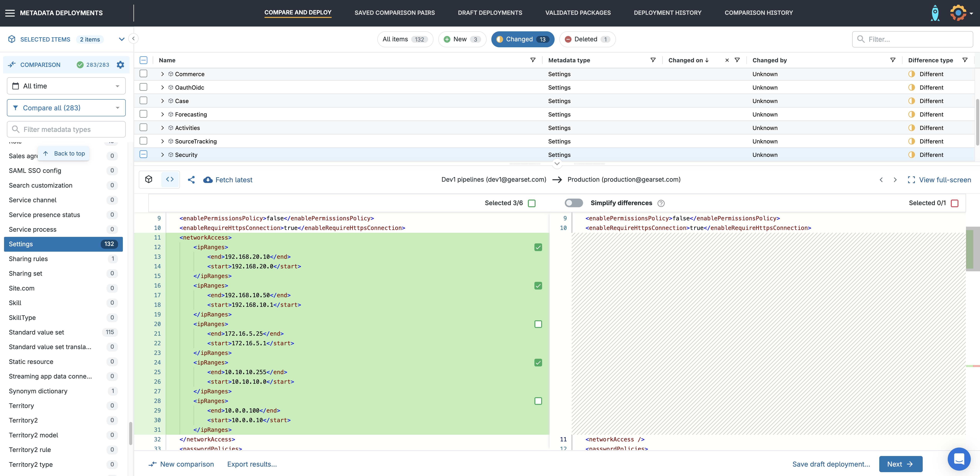Check the Commerce row checkbox
Image resolution: width=980 pixels, height=476 pixels.
[x=143, y=73]
